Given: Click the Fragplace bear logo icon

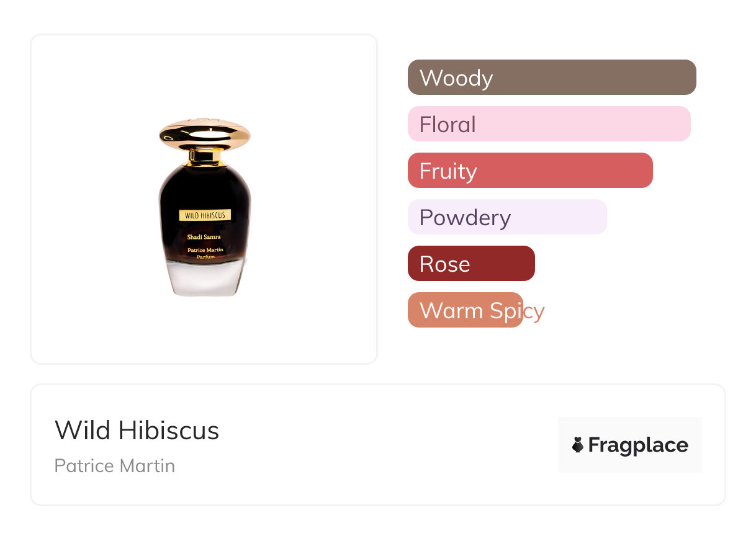Looking at the screenshot, I should (x=578, y=445).
